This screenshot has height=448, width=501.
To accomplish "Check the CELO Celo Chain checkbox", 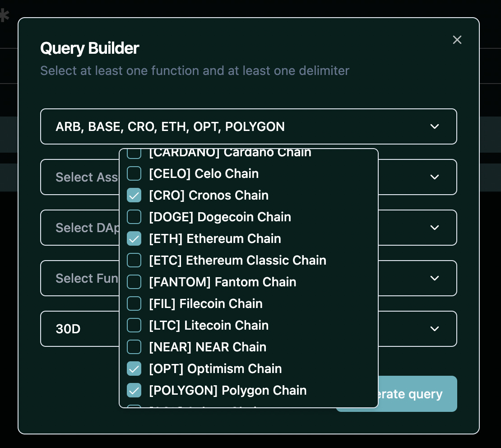I will pos(134,173).
